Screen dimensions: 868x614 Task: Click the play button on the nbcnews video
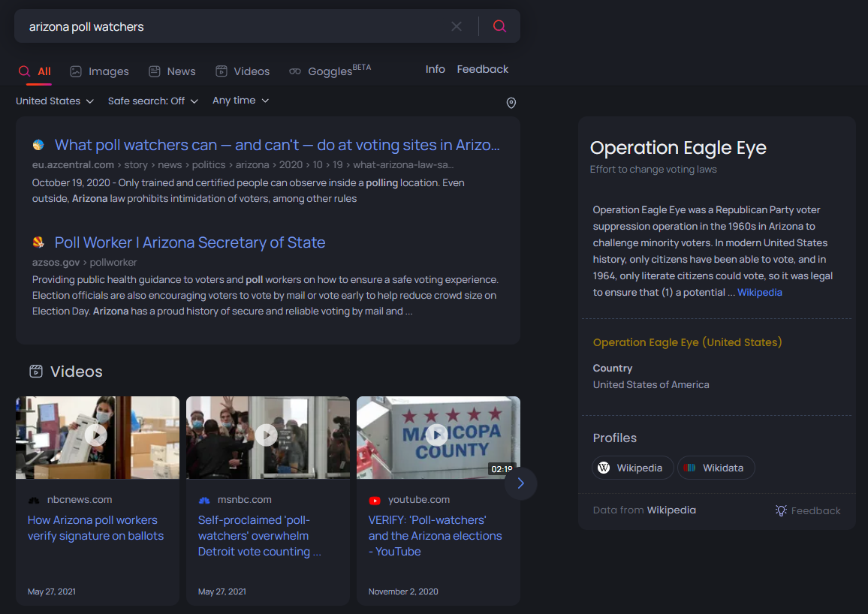click(x=96, y=435)
